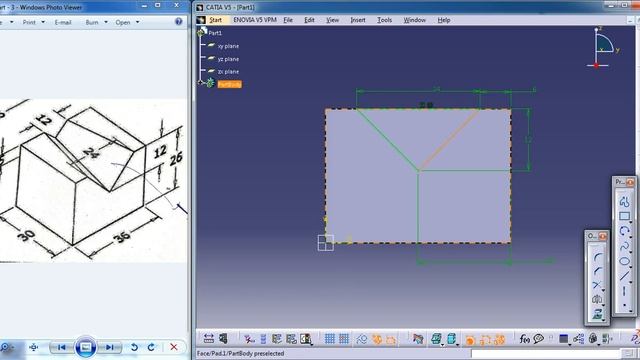The height and width of the screenshot is (360, 640).
Task: Select yz plane in the tree
Action: click(x=228, y=59)
